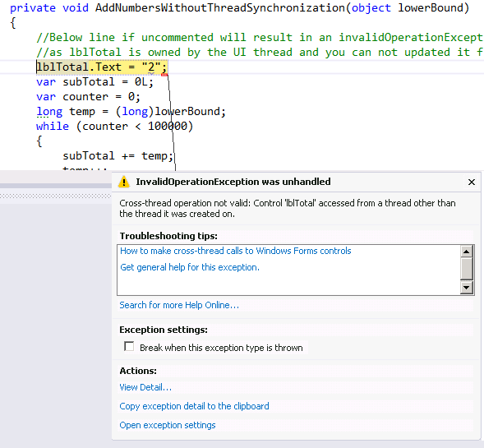Click Search for more Help Online

pos(179,305)
